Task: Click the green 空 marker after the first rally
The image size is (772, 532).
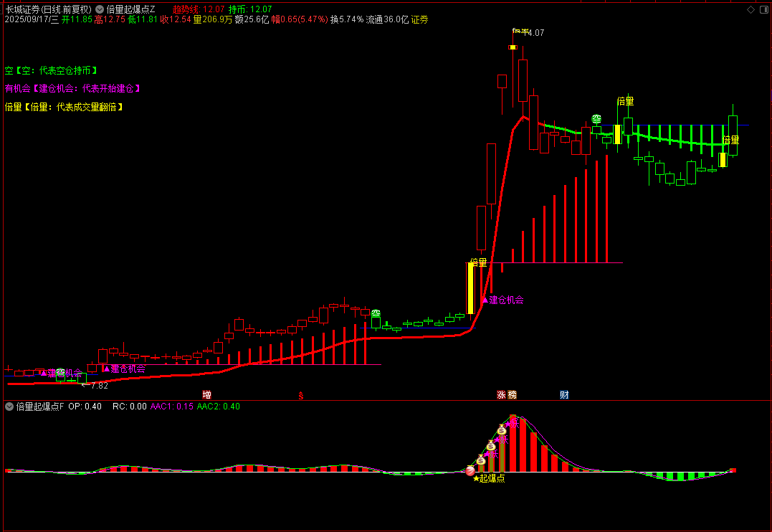Action: pyautogui.click(x=376, y=313)
